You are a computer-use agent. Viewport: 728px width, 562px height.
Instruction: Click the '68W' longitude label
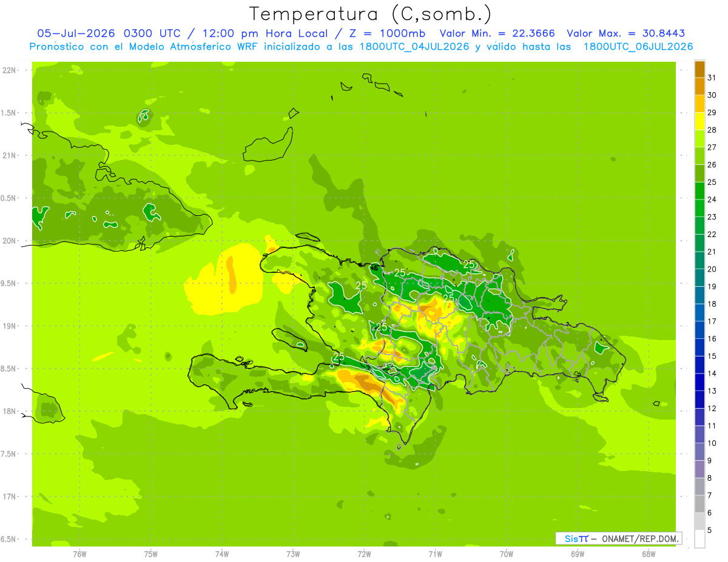[649, 554]
